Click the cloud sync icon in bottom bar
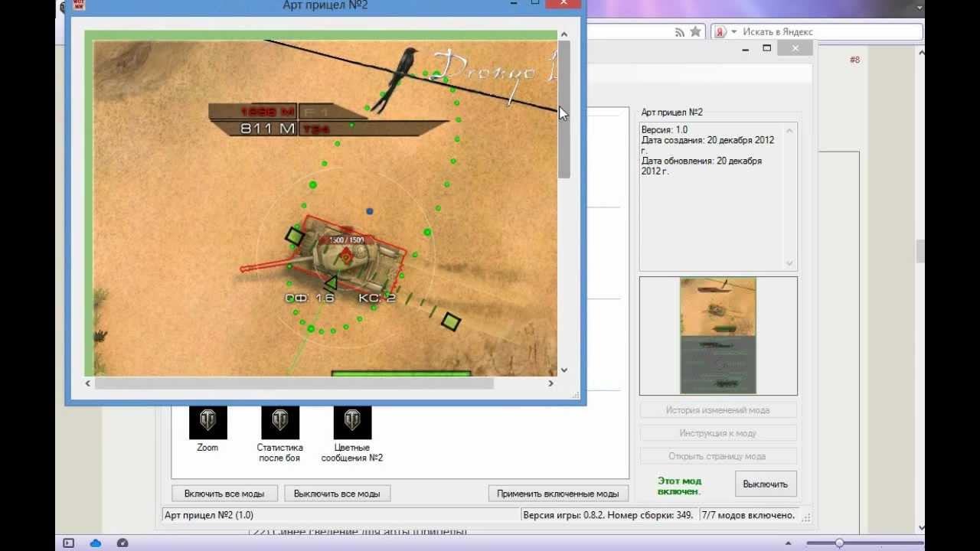The height and width of the screenshot is (551, 980). (96, 543)
